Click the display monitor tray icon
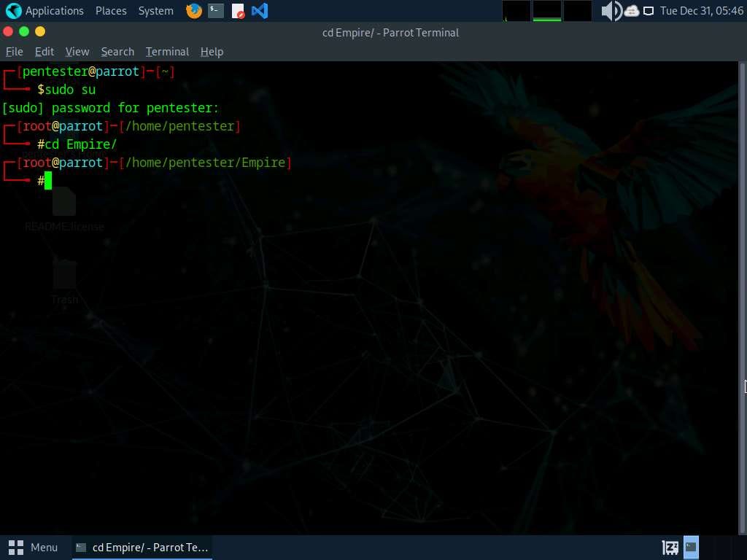The image size is (747, 560). point(649,11)
